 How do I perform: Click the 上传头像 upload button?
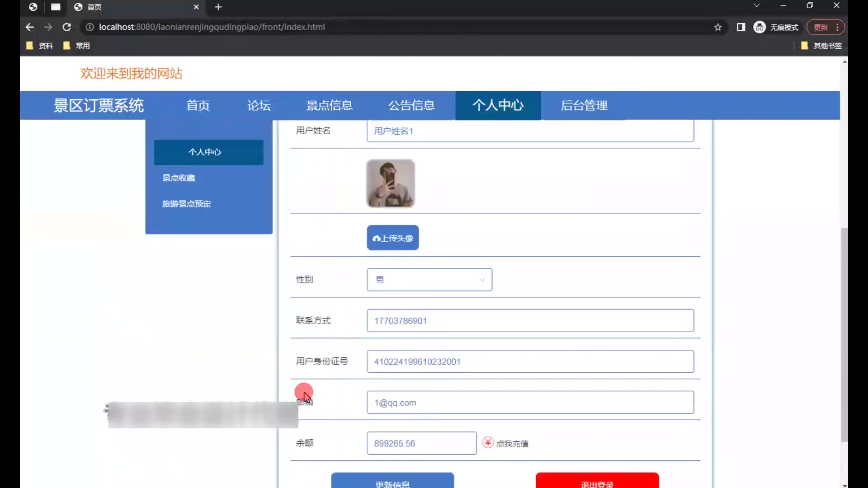pyautogui.click(x=392, y=238)
